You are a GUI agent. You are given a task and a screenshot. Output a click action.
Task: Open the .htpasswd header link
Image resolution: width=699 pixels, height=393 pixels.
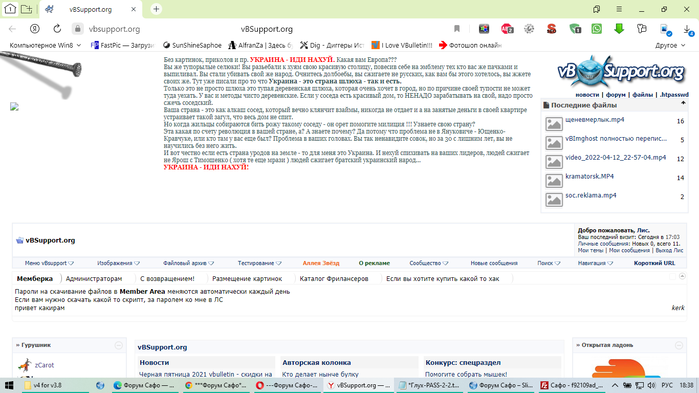674,94
